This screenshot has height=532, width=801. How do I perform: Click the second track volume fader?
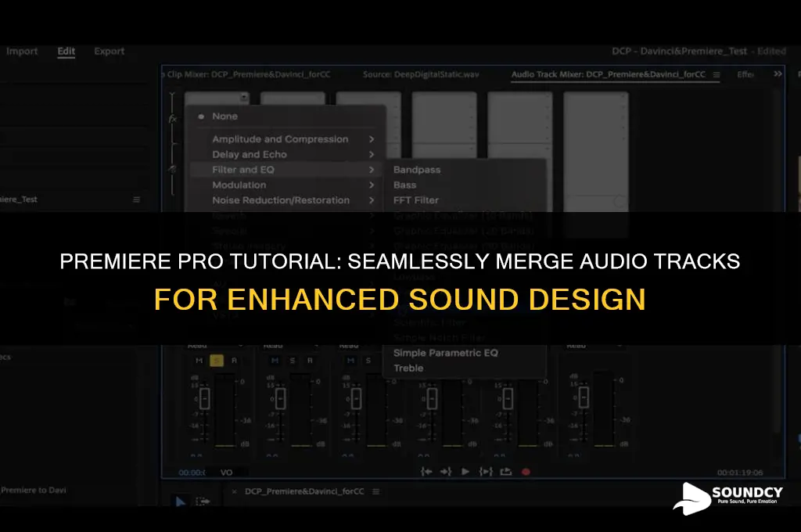tap(280, 399)
